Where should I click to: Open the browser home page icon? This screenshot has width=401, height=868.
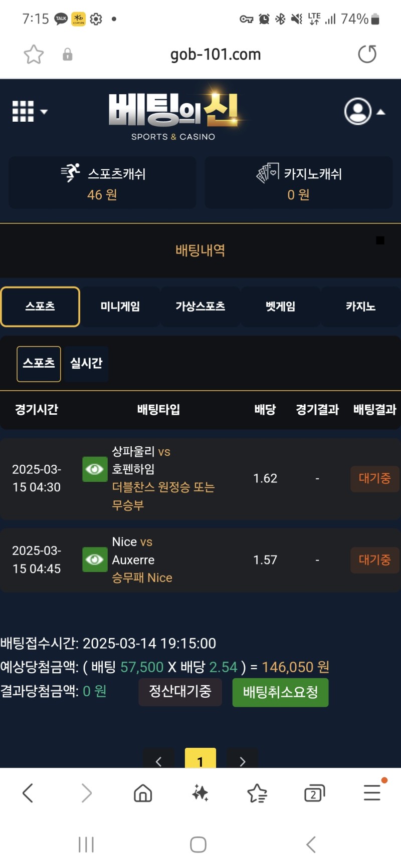(143, 793)
